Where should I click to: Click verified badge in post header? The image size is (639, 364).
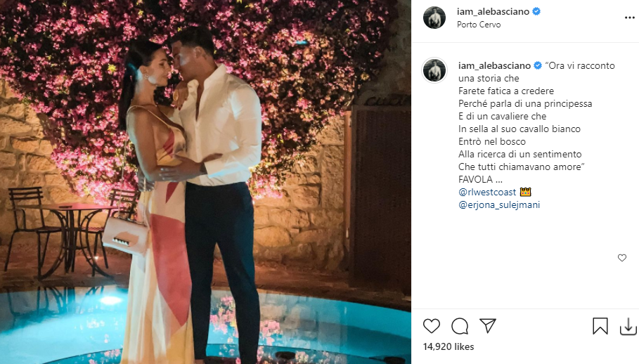(536, 12)
